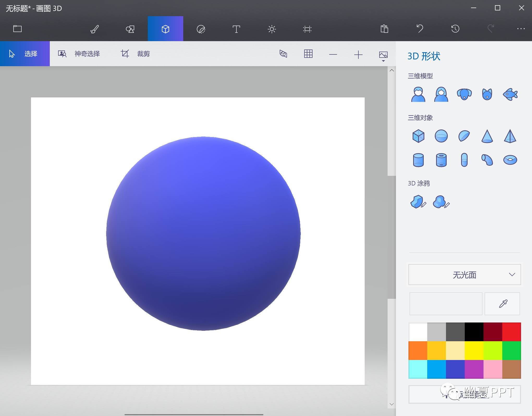Image resolution: width=532 pixels, height=416 pixels.
Task: Open the view options dropdown arrow
Action: coord(383,61)
